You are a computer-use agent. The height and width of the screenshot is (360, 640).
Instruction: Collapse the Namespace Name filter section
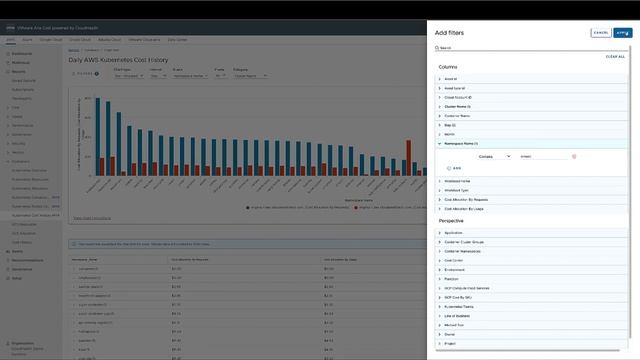click(531, 144)
